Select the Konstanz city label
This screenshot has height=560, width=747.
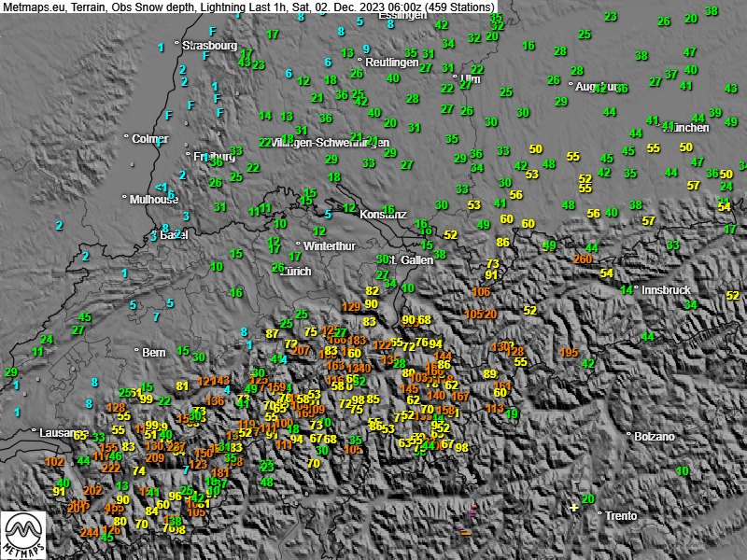coord(383,214)
